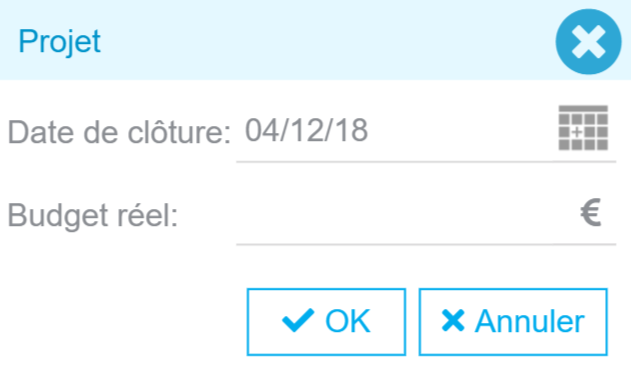Open the calendar date picker icon
631x368 pixels.
click(583, 128)
